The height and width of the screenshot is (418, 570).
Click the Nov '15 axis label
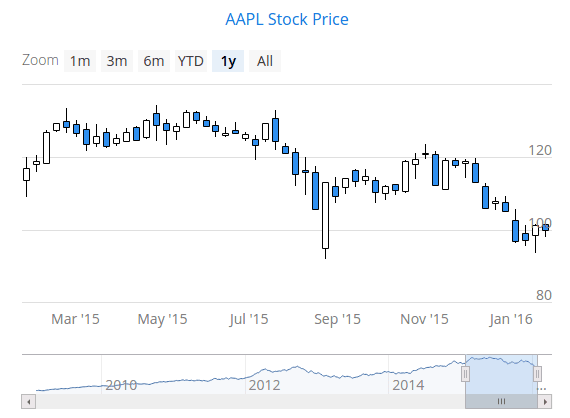[424, 319]
